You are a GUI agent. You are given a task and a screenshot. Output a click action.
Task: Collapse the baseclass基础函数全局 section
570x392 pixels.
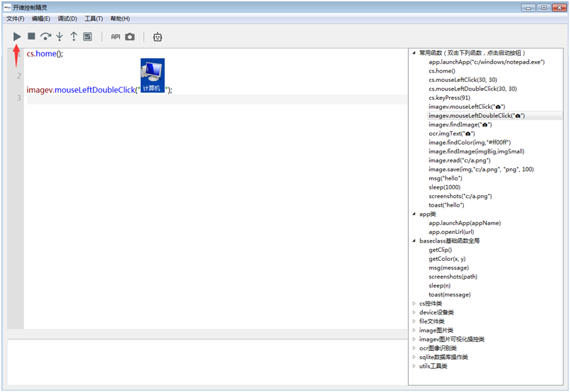coord(414,241)
